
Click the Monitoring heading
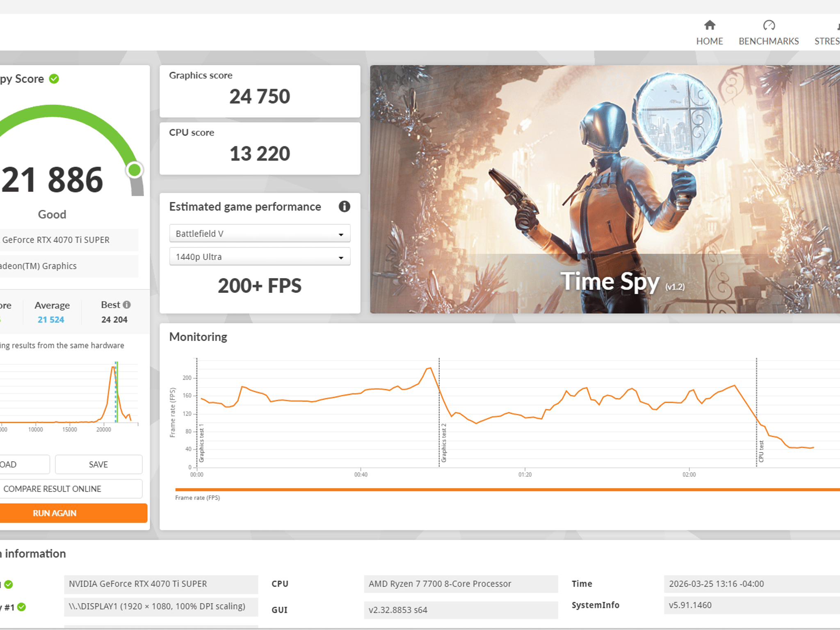coord(198,337)
